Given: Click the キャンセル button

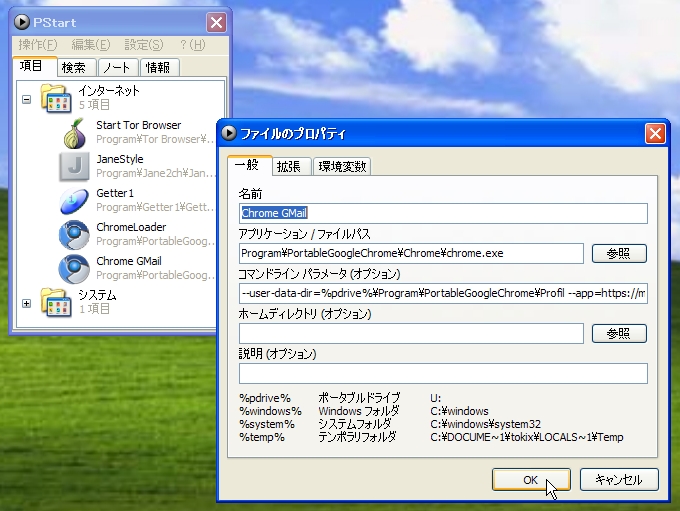Looking at the screenshot, I should [619, 480].
